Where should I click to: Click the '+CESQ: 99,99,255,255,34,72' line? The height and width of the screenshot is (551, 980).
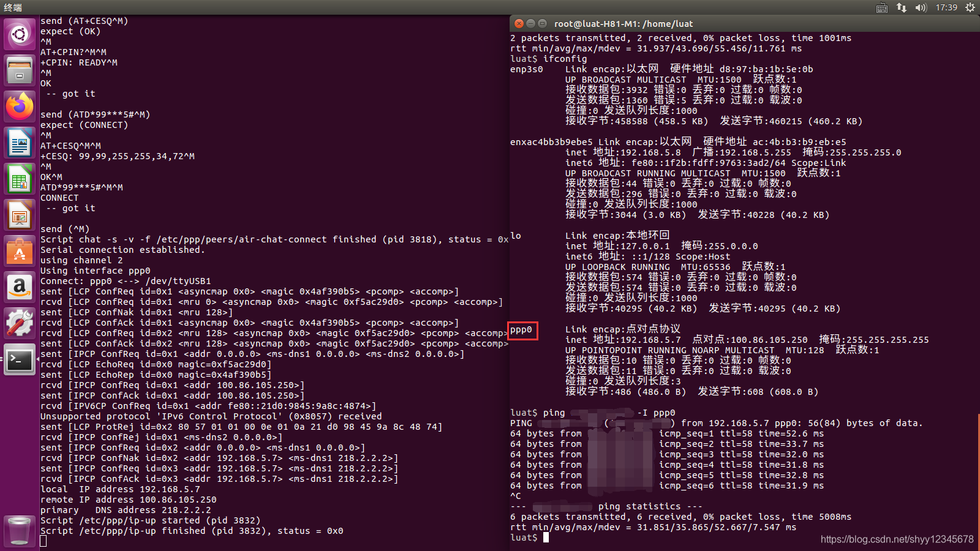(118, 156)
